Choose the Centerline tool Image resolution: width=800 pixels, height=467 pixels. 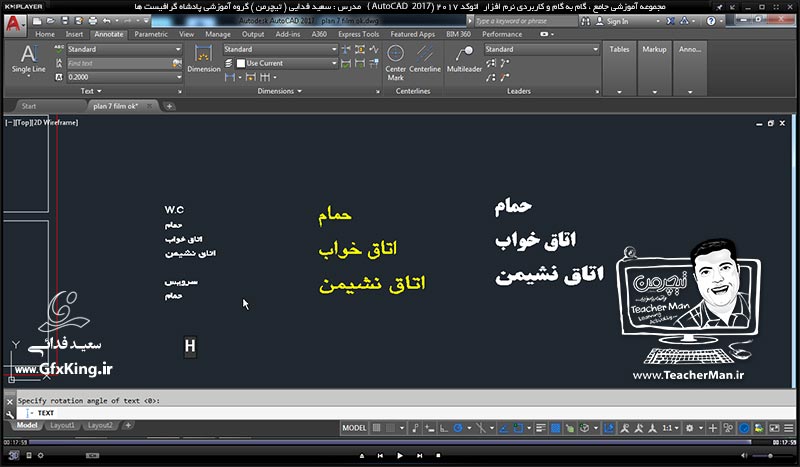tap(424, 59)
